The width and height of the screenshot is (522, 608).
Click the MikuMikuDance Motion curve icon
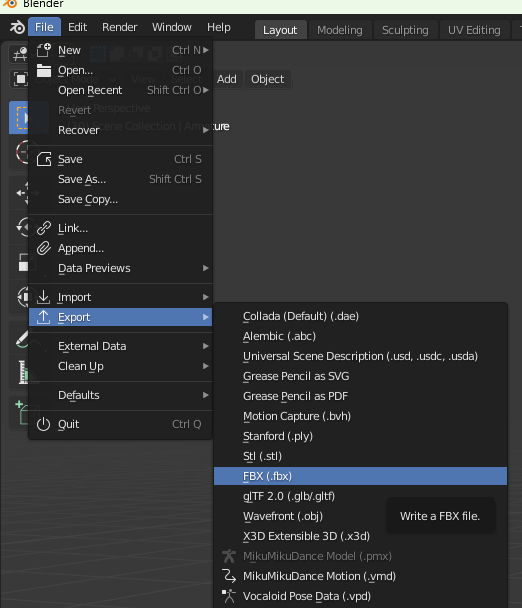point(229,576)
